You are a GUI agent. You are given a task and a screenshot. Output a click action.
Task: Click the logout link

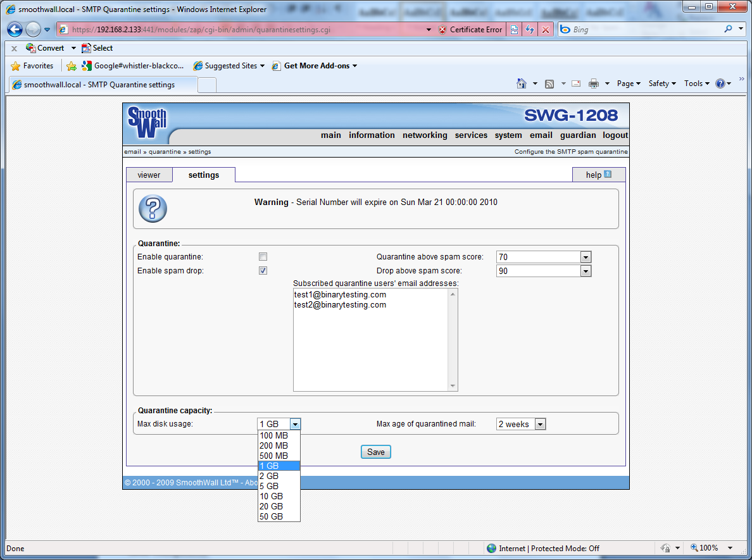615,135
